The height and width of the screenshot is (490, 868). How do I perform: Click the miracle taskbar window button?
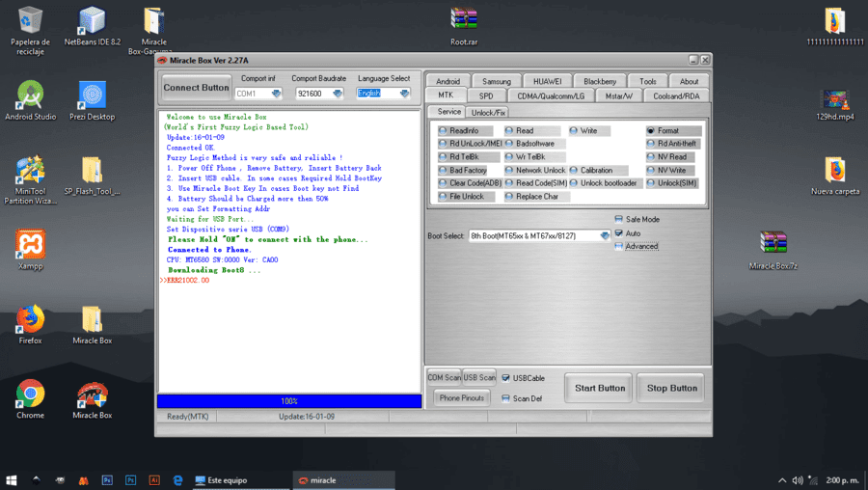coord(343,480)
